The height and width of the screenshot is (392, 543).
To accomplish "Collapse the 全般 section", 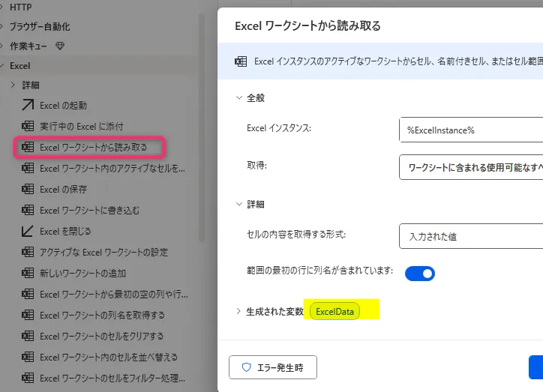I will (x=239, y=98).
